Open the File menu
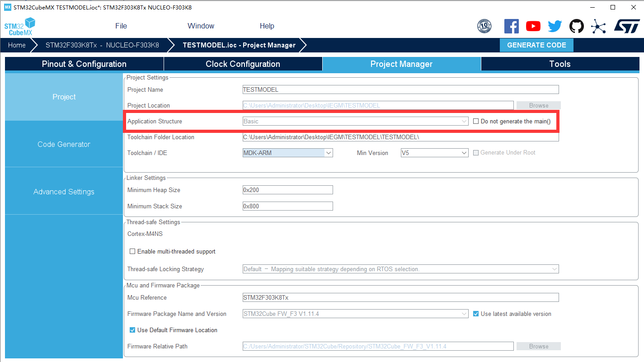The height and width of the screenshot is (362, 644). (121, 26)
